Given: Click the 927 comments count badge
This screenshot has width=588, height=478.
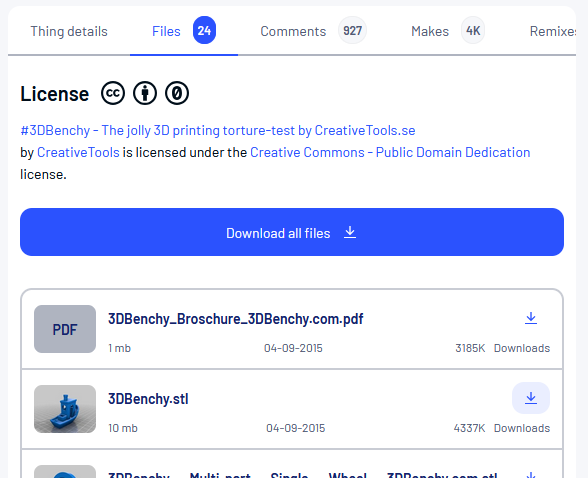Looking at the screenshot, I should point(352,30).
